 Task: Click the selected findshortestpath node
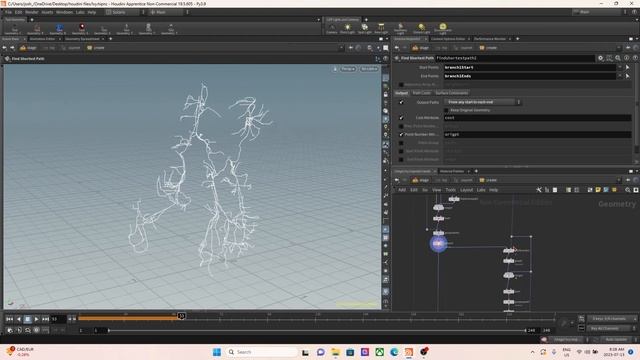[x=438, y=244]
